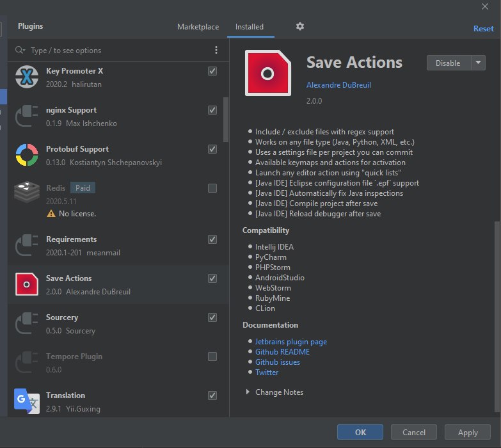
Task: Click the Protobuf Support plugin icon
Action: (27, 155)
